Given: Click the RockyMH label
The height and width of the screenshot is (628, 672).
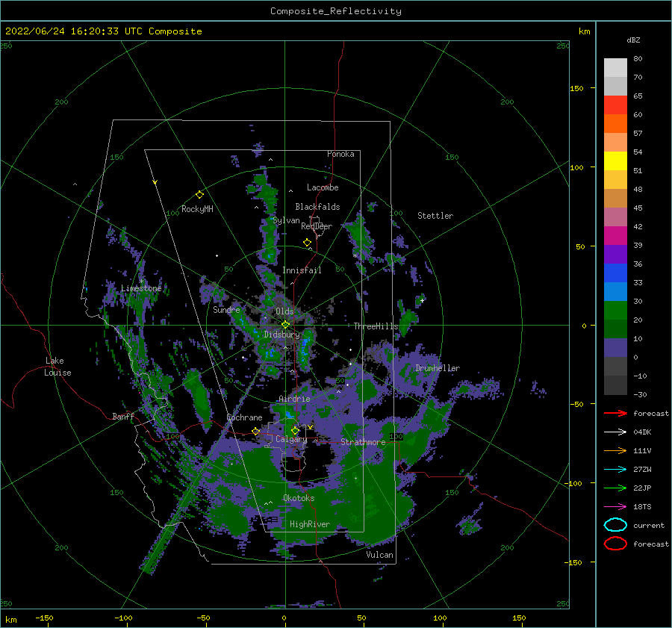Looking at the screenshot, I should 197,209.
